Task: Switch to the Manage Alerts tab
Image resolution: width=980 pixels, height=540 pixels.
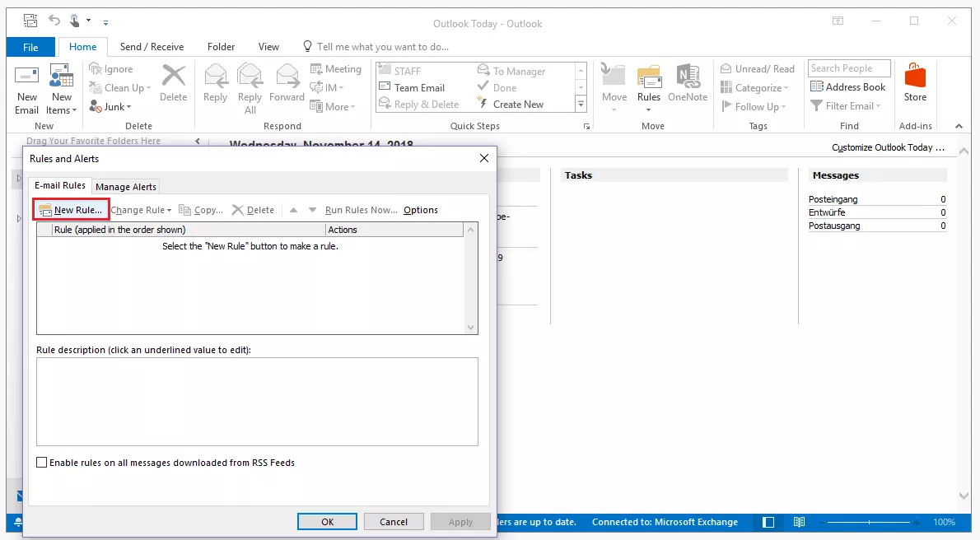Action: [125, 186]
